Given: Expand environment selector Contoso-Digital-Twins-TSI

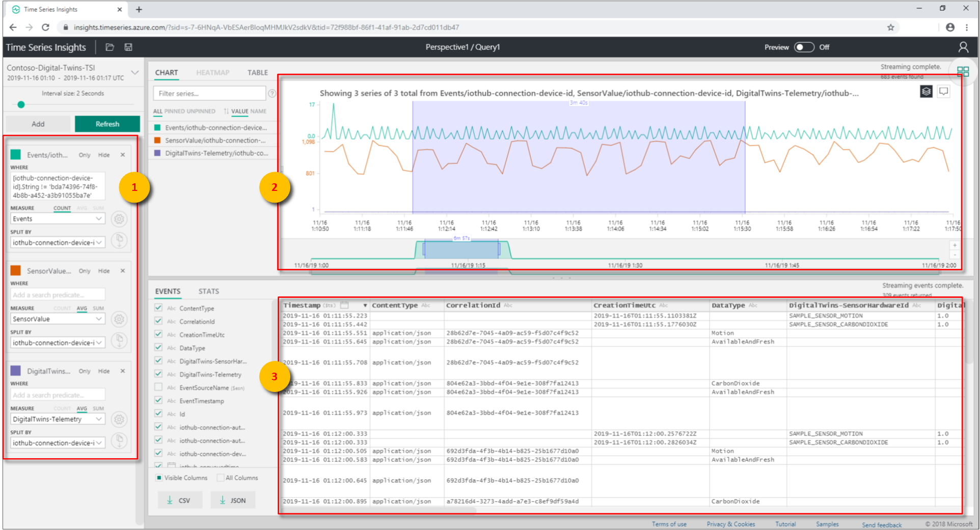Looking at the screenshot, I should coord(135,73).
